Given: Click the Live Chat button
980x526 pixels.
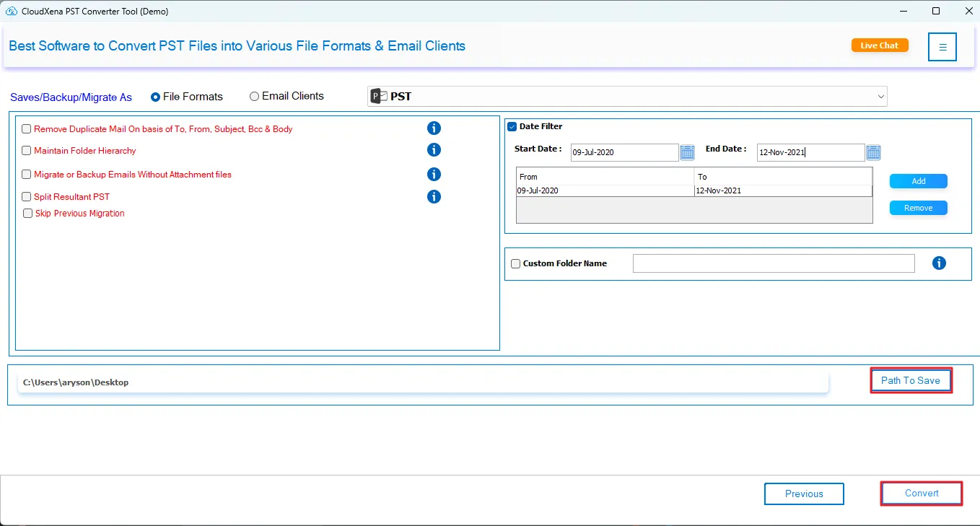Looking at the screenshot, I should [879, 45].
